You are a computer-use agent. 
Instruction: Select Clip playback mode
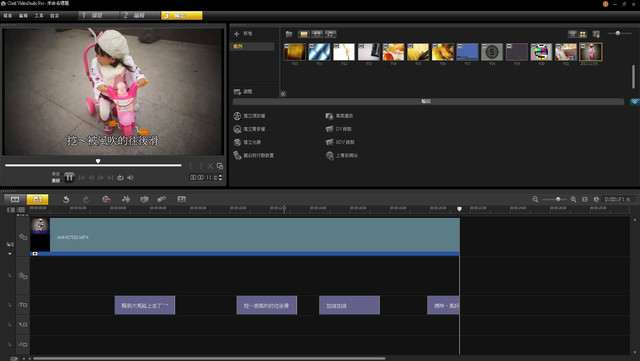click(56, 180)
